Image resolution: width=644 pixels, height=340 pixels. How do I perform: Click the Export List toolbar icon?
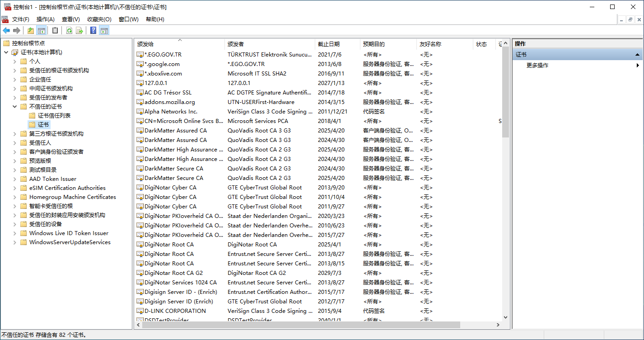pyautogui.click(x=79, y=30)
